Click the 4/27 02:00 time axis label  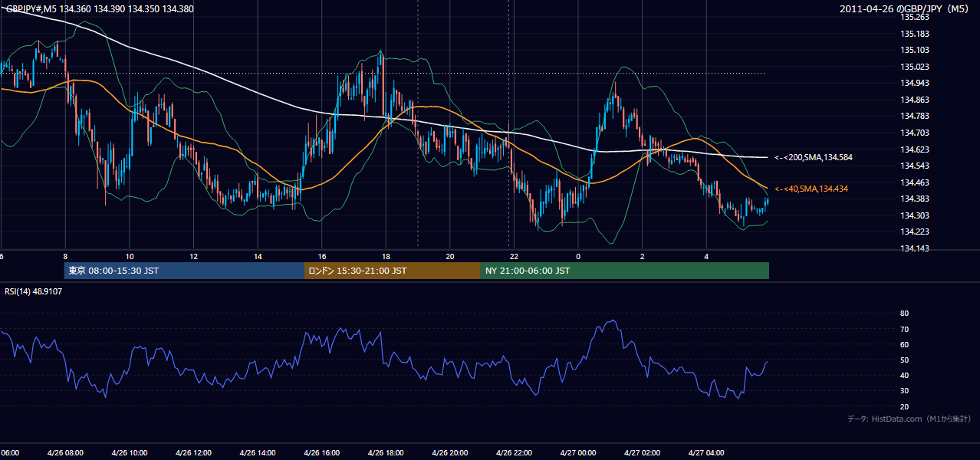[643, 453]
